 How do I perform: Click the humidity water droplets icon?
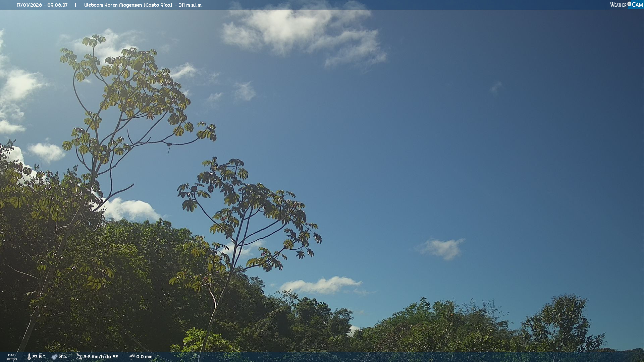tap(54, 357)
